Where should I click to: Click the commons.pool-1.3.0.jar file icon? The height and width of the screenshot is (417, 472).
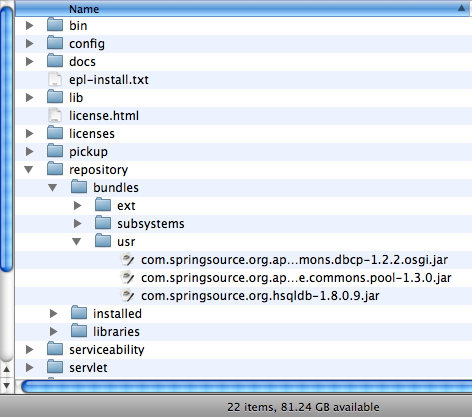(127, 277)
